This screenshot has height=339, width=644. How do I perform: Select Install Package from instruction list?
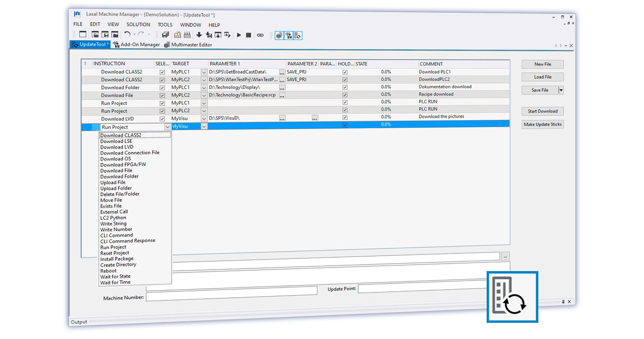(x=117, y=259)
